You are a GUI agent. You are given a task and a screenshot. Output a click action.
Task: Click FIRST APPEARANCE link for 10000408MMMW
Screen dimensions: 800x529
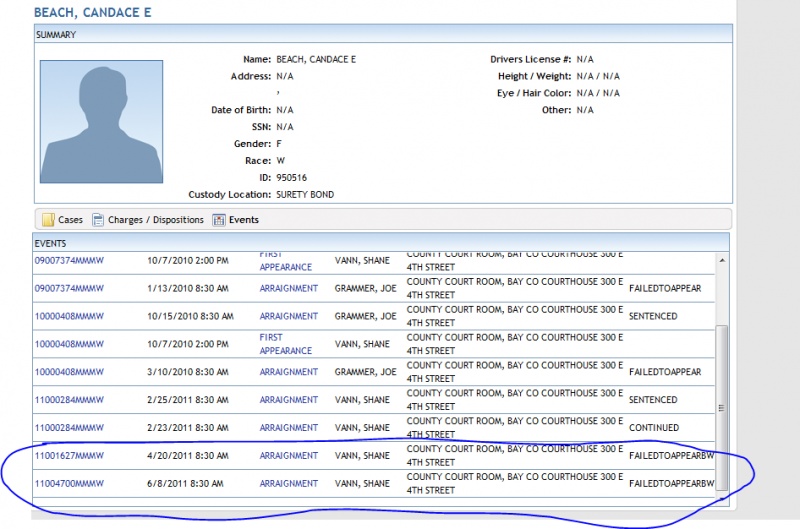click(x=285, y=344)
